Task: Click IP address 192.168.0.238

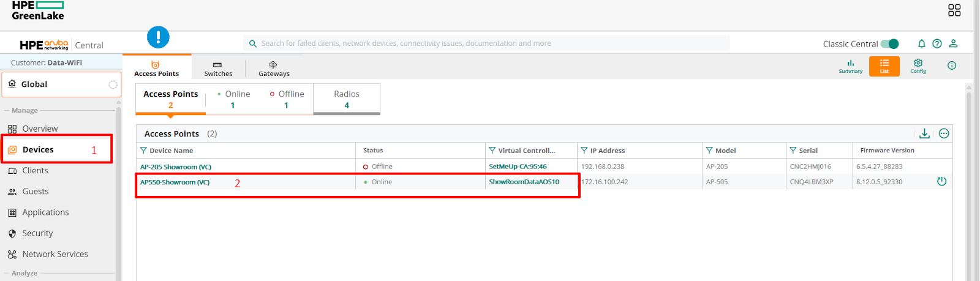Action: click(603, 167)
